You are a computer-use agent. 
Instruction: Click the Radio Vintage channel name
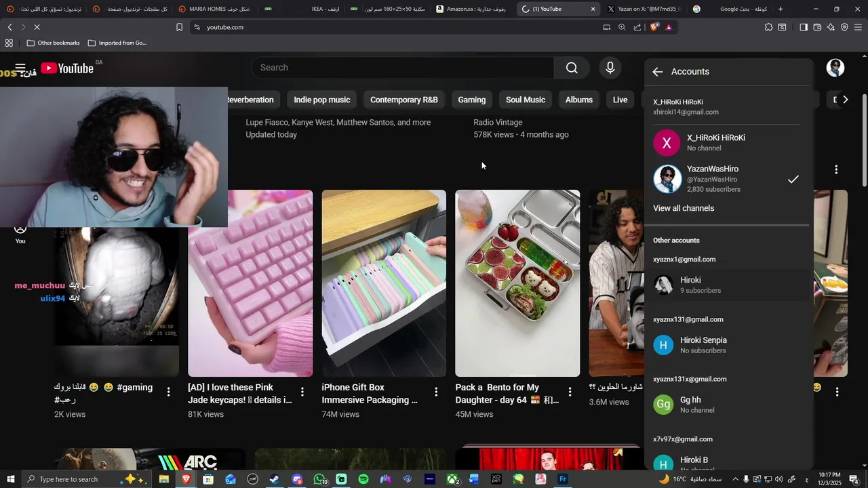(498, 123)
